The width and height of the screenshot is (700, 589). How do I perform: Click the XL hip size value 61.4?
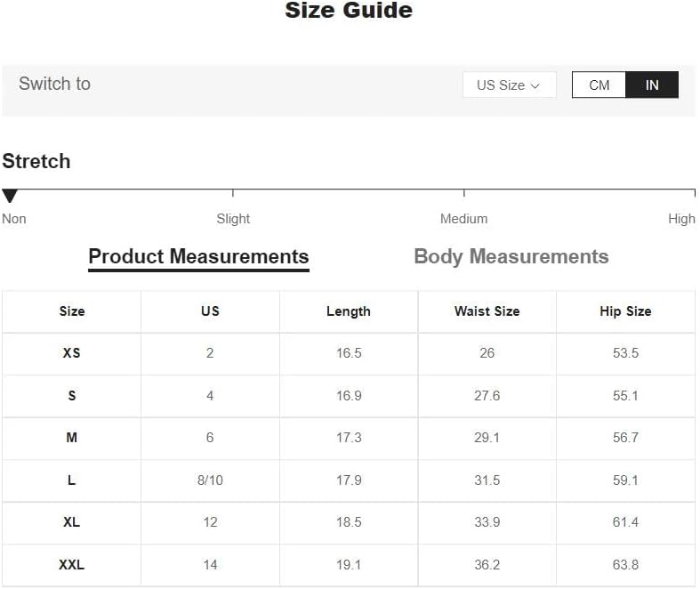click(x=625, y=522)
